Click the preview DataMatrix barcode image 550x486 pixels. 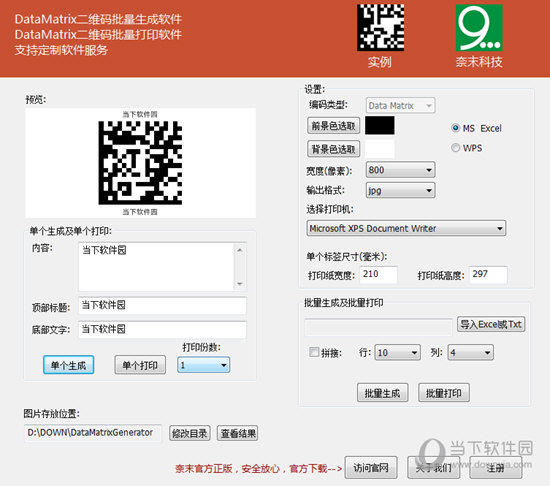point(140,163)
